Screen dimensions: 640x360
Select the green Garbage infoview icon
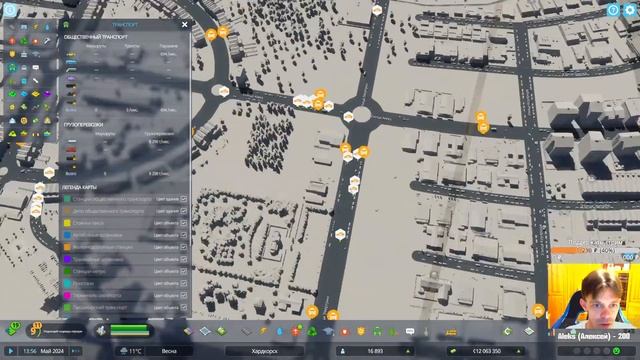click(24, 41)
